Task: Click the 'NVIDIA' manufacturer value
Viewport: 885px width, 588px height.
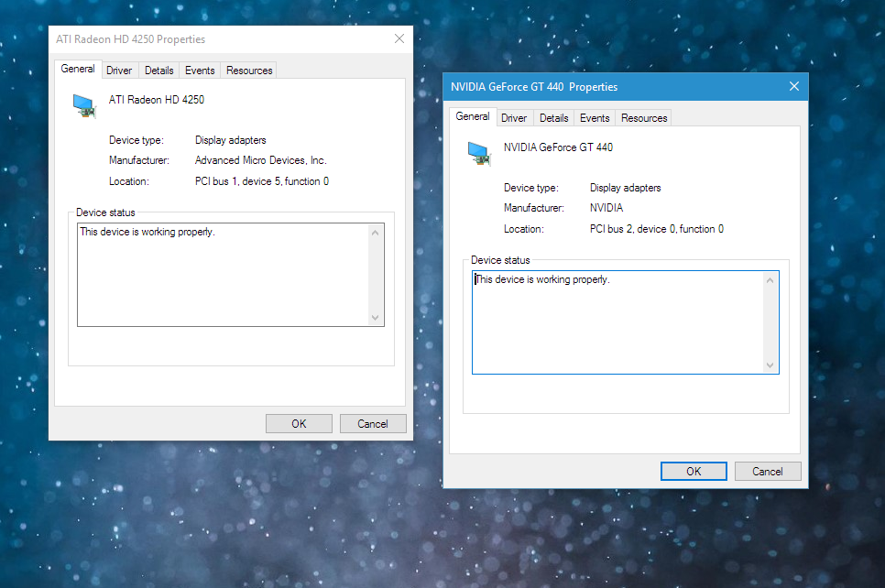Action: point(606,208)
